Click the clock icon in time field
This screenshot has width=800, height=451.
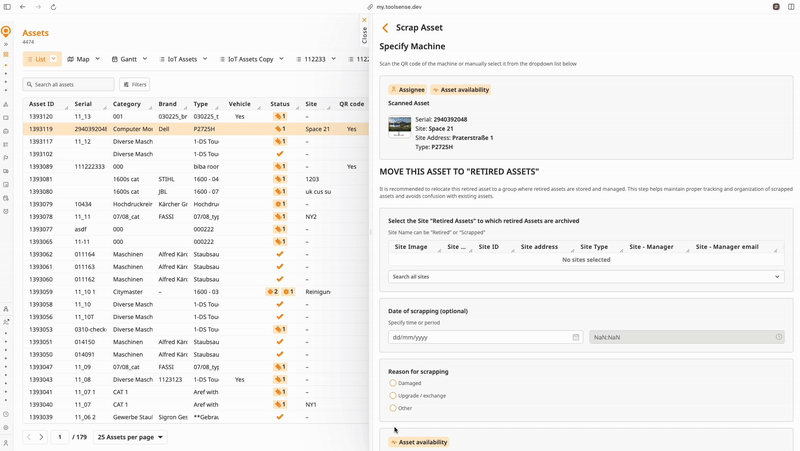click(x=779, y=337)
